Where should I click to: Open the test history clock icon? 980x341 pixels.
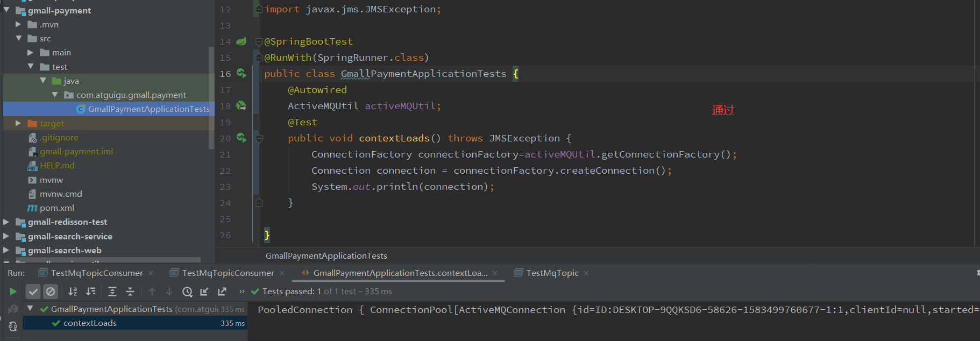point(187,292)
